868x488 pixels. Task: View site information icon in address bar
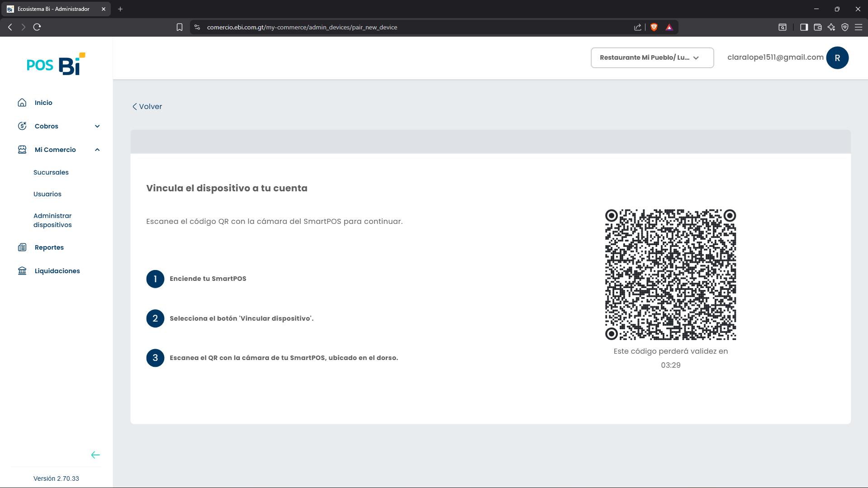pos(197,27)
